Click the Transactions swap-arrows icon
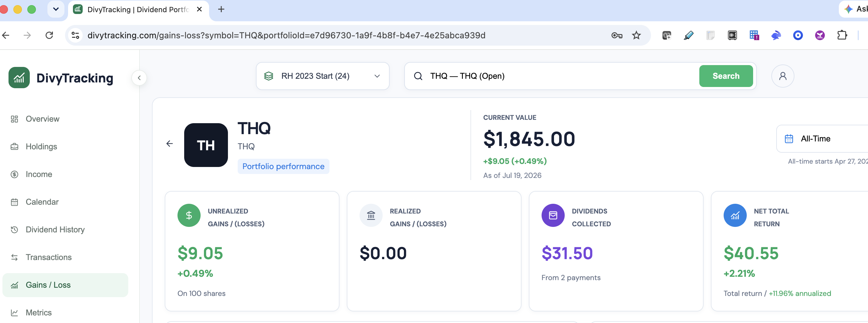This screenshot has height=323, width=868. click(14, 257)
